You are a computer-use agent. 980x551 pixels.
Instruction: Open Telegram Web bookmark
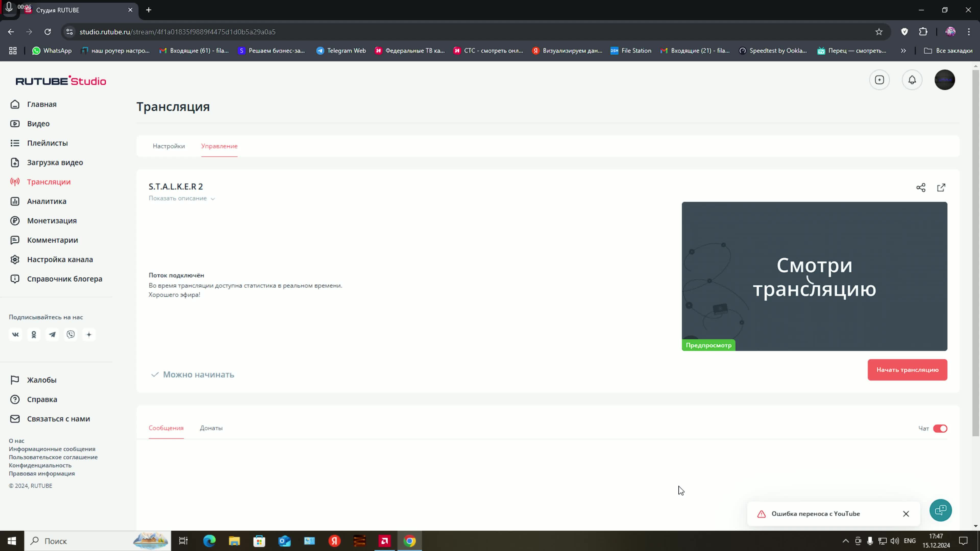click(x=341, y=51)
